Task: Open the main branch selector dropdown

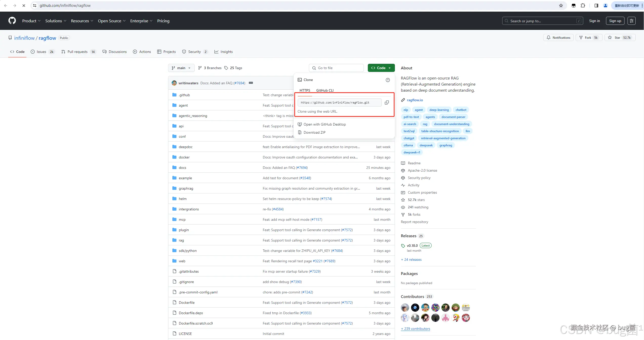Action: (181, 68)
